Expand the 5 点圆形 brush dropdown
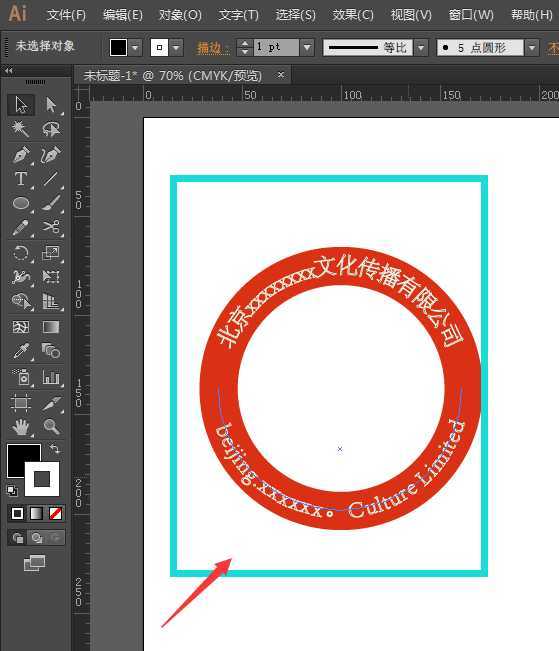Screen dimensions: 559x651 (x=532, y=48)
